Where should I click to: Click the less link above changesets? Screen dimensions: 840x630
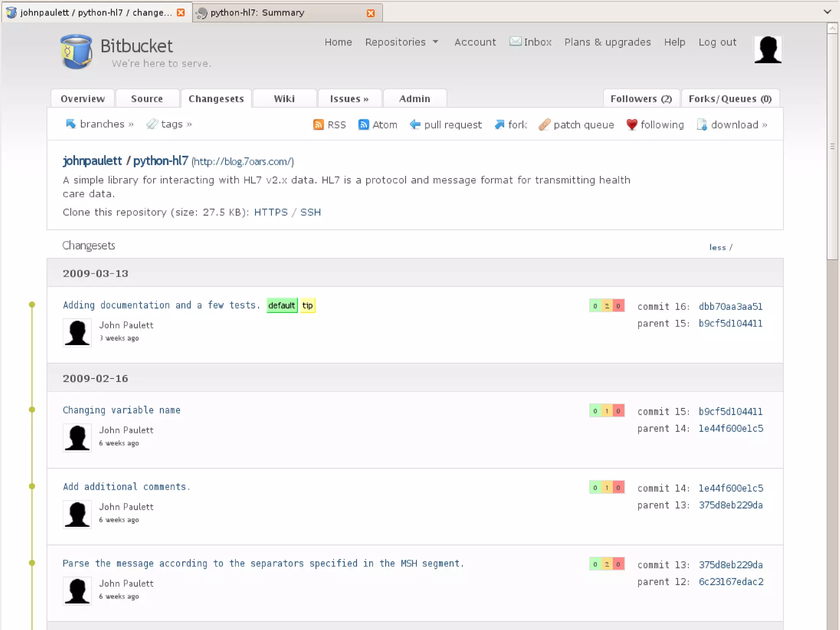click(x=717, y=248)
